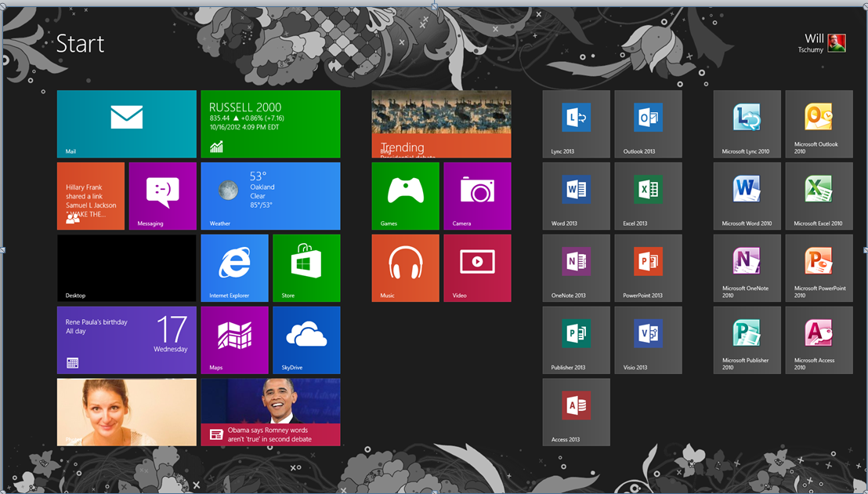Screen dimensions: 868x494
Task: Open the Windows Store tile
Action: (x=306, y=267)
